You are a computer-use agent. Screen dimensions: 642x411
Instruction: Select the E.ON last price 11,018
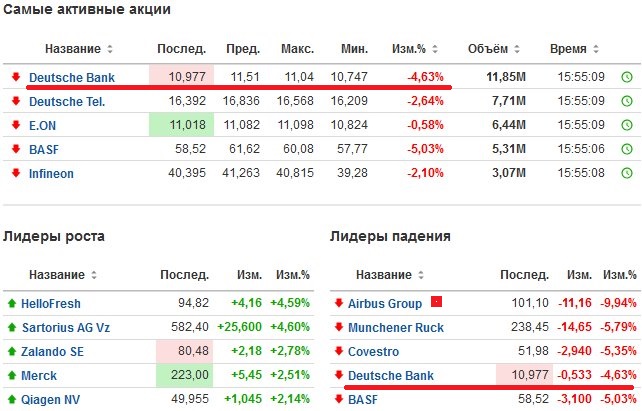click(x=188, y=124)
